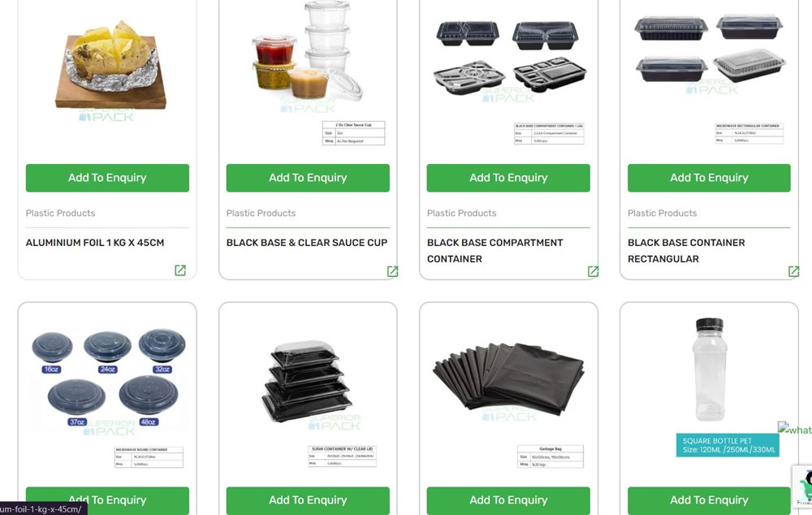This screenshot has width=812, height=515.
Task: Open external link icon for Sauce Cup product
Action: click(392, 271)
